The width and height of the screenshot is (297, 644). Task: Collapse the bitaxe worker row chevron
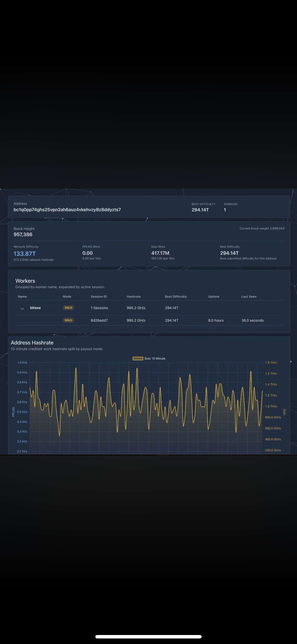tap(22, 309)
